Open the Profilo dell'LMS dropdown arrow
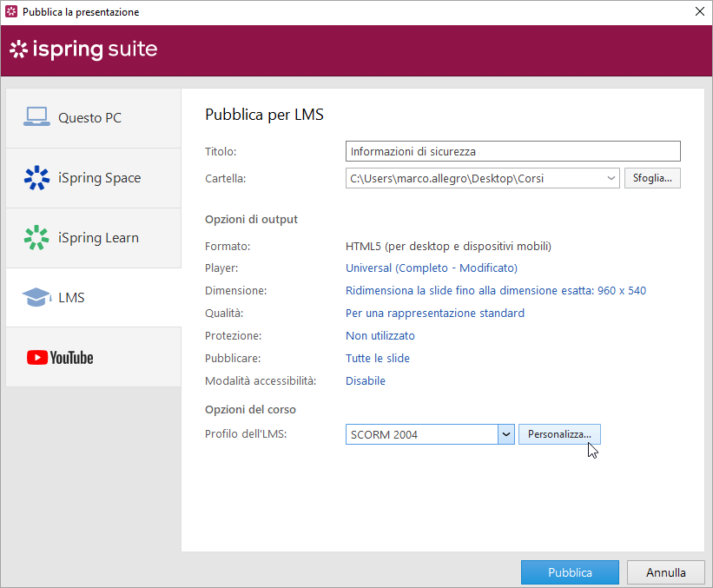This screenshot has height=588, width=713. [506, 434]
